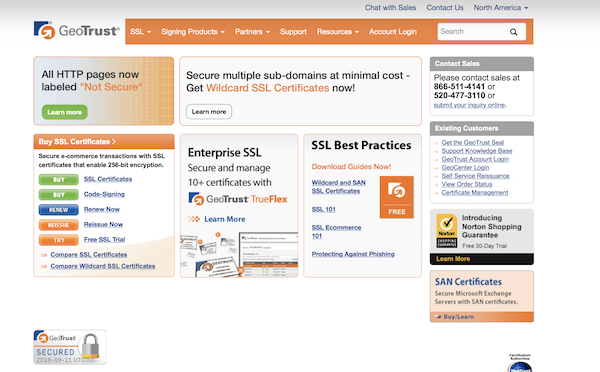Click the search magnifier icon

point(513,32)
